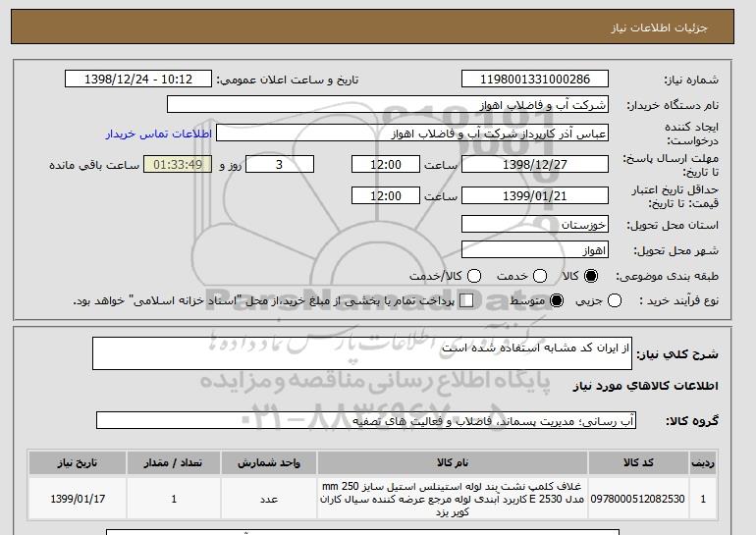Click the واحد شمارش column header

(x=269, y=462)
